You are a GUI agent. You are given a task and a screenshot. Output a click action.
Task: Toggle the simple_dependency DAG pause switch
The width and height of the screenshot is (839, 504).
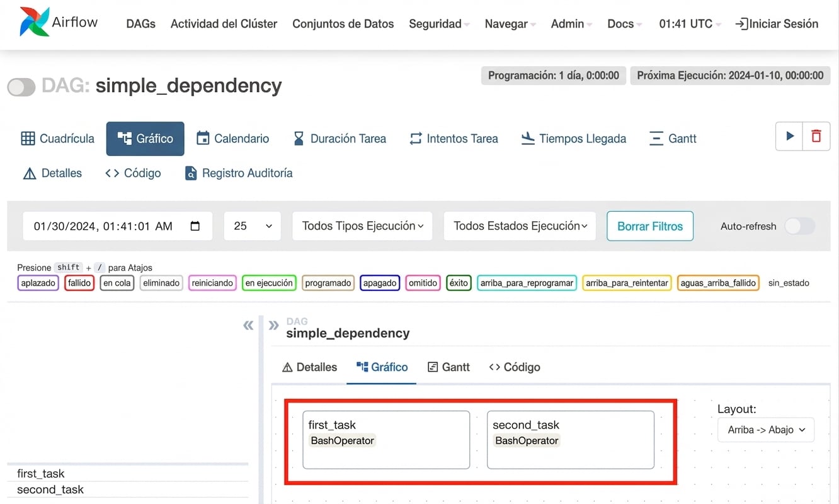coord(21,87)
